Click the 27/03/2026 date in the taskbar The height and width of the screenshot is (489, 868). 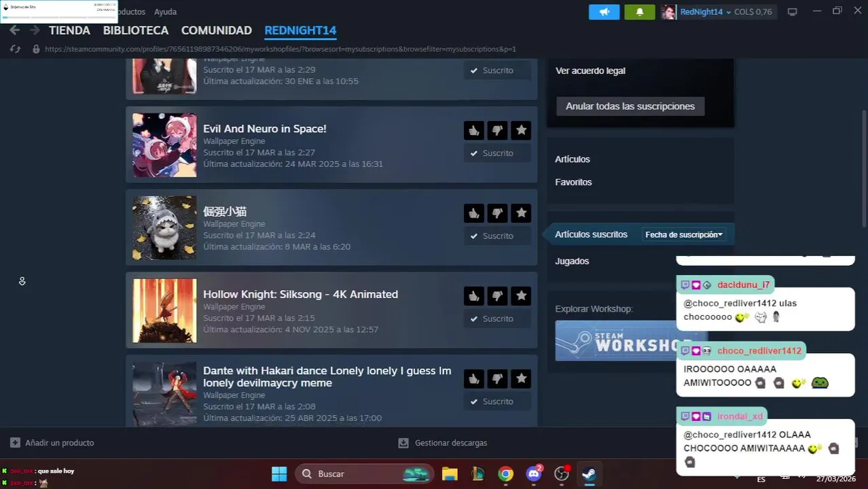coord(836,479)
